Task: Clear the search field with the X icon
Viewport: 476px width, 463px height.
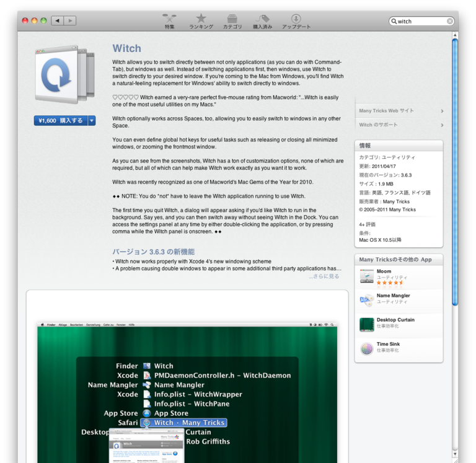Action: click(x=450, y=21)
